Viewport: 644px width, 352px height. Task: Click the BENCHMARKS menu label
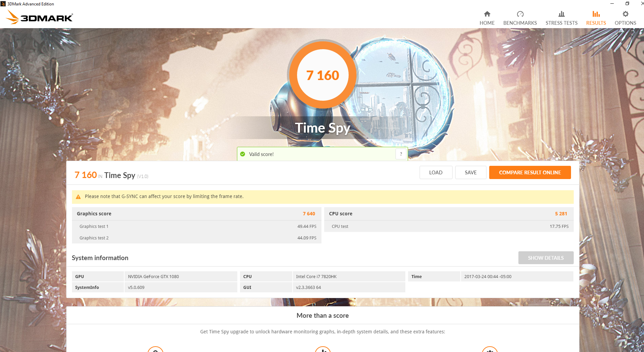click(x=520, y=23)
